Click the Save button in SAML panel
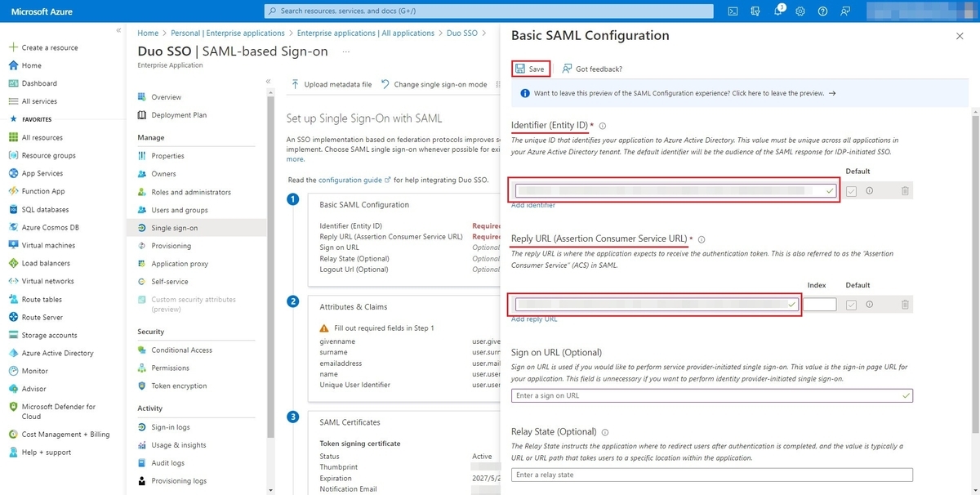 (x=531, y=69)
